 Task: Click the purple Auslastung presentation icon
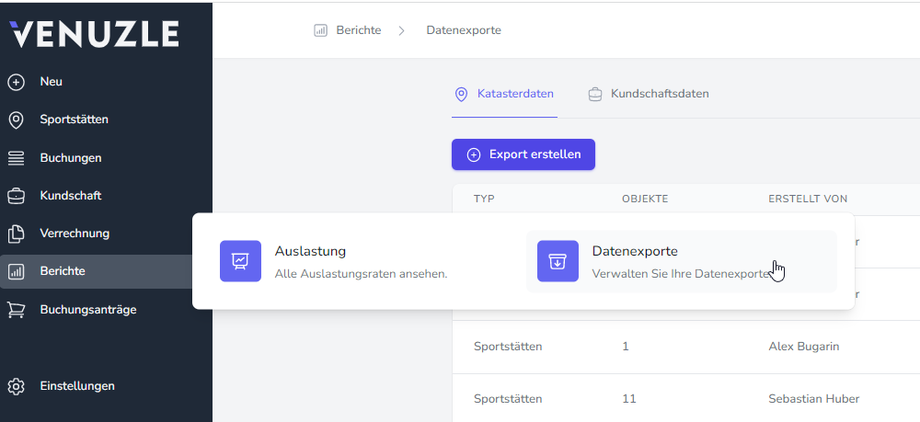pyautogui.click(x=240, y=261)
